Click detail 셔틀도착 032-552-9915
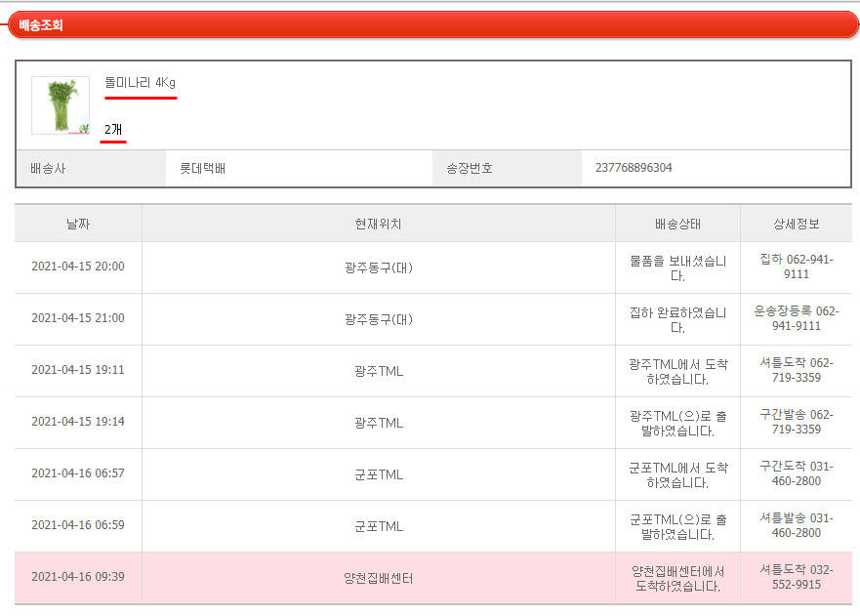Image resolution: width=860 pixels, height=616 pixels. point(797,577)
